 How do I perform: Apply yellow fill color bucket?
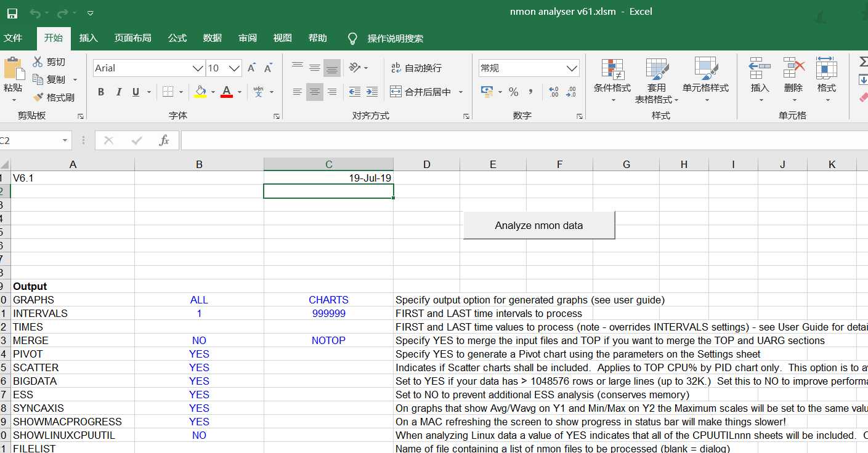tap(200, 92)
